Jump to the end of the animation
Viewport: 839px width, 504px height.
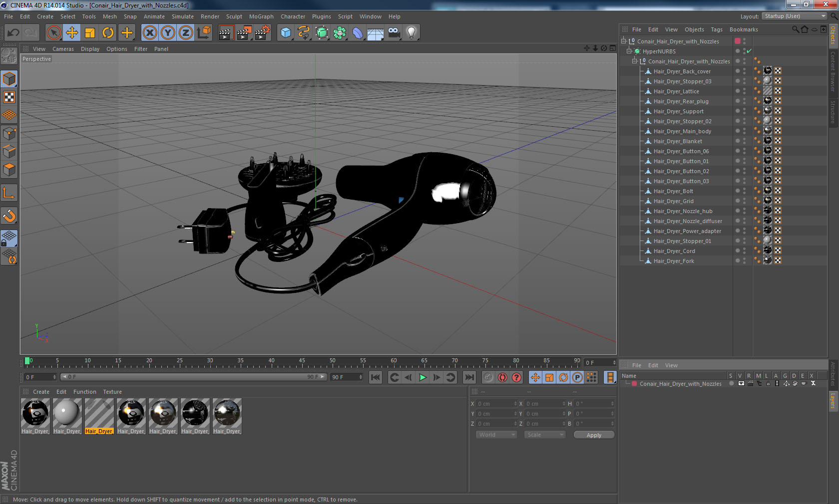[469, 377]
